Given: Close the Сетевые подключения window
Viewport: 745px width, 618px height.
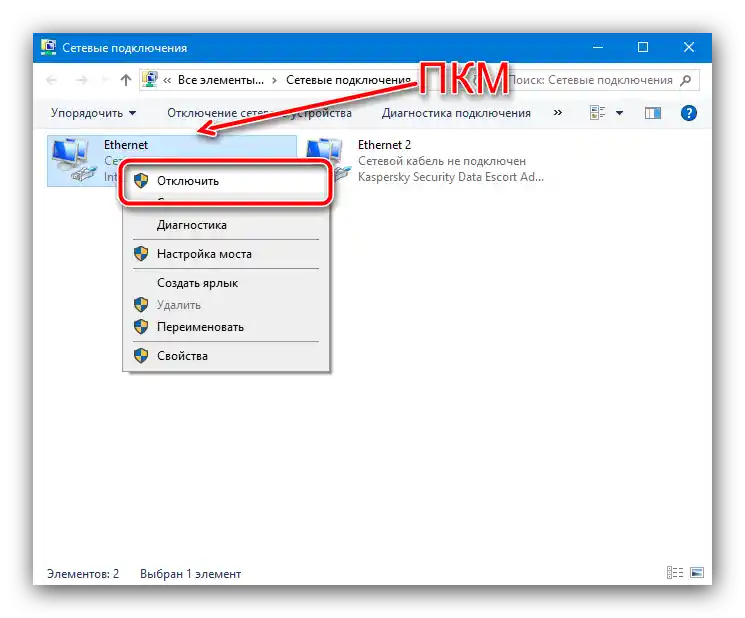Looking at the screenshot, I should point(689,48).
